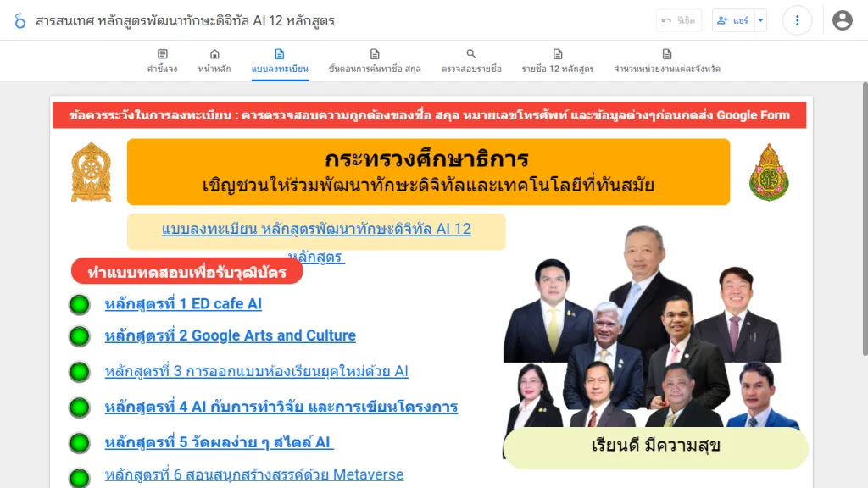The image size is (868, 488).
Task: Click green bullet beside หลักสูตรที่ 3
Action: pos(79,372)
